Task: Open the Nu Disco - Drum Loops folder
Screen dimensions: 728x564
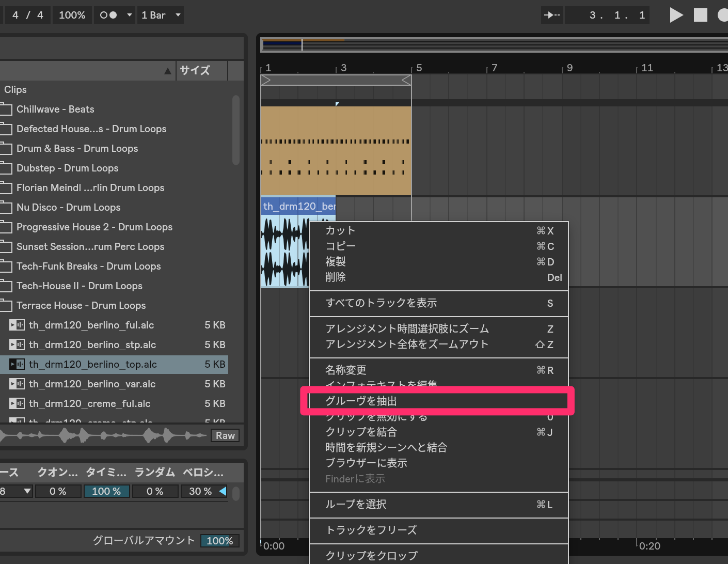Action: pyautogui.click(x=114, y=208)
